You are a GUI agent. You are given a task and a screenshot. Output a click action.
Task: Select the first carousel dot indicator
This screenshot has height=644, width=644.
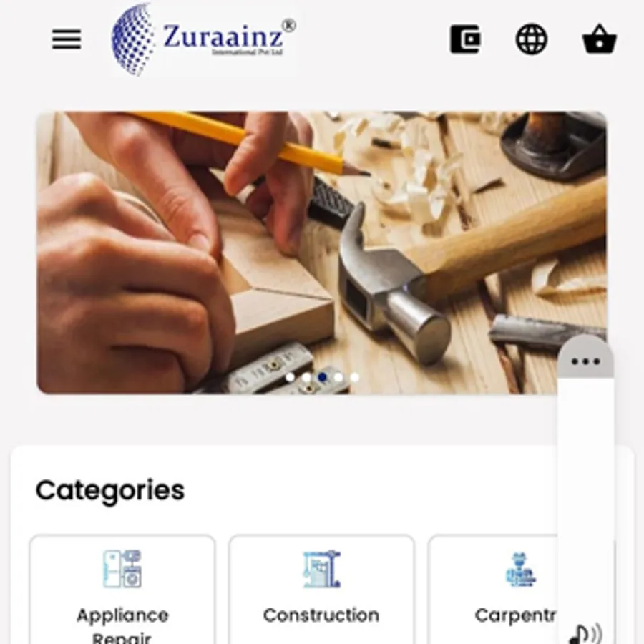pyautogui.click(x=290, y=377)
